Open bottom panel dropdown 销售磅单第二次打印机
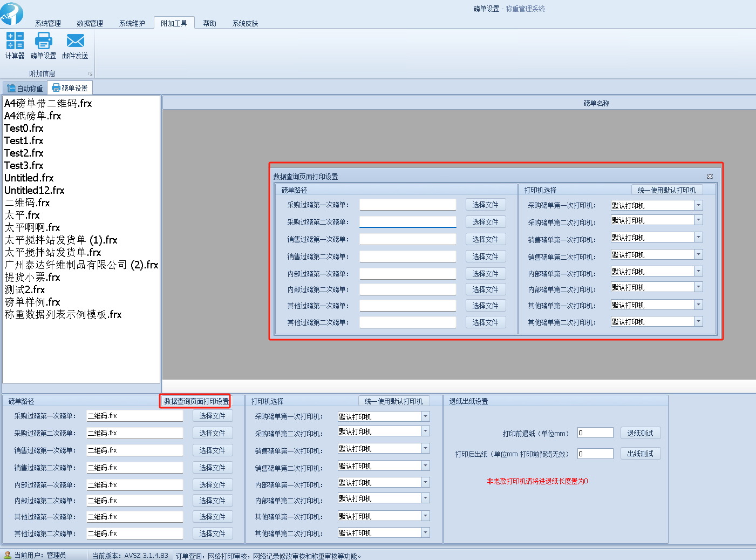 click(425, 465)
